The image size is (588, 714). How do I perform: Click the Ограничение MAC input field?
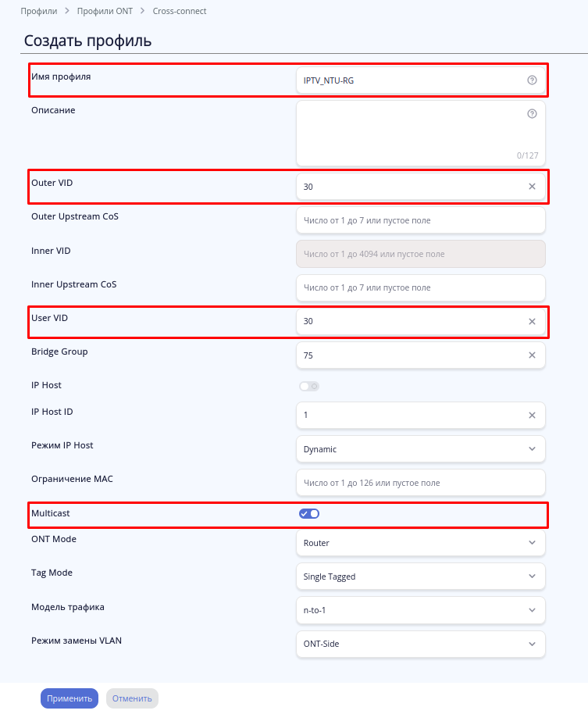[420, 483]
